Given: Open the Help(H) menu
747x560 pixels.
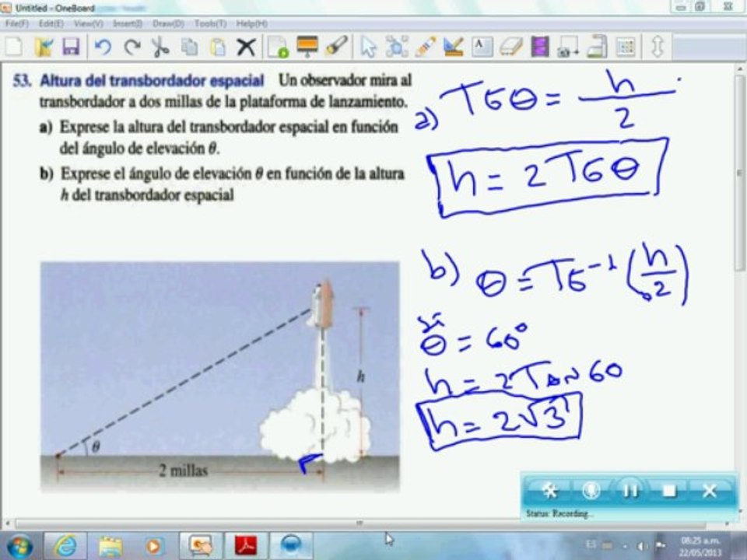Looking at the screenshot, I should 251,23.
